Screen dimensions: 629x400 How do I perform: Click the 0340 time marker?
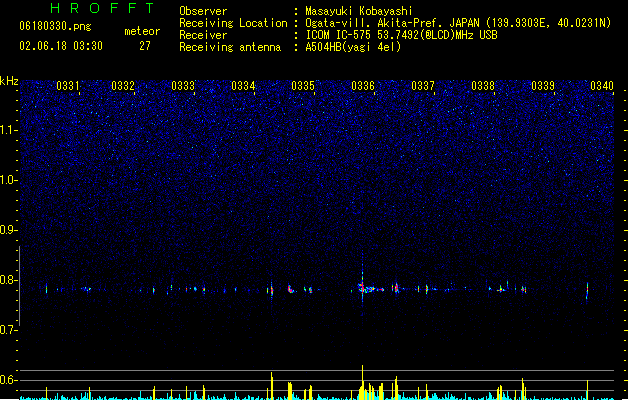(x=602, y=86)
